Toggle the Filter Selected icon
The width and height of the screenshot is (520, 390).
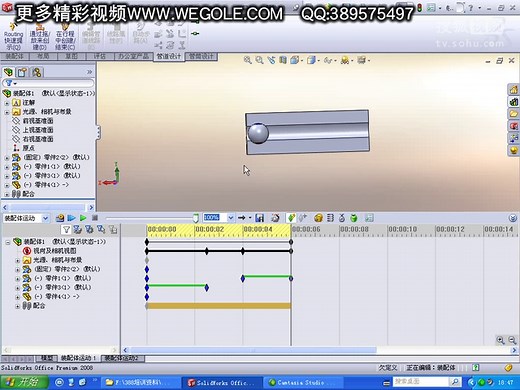[101, 229]
